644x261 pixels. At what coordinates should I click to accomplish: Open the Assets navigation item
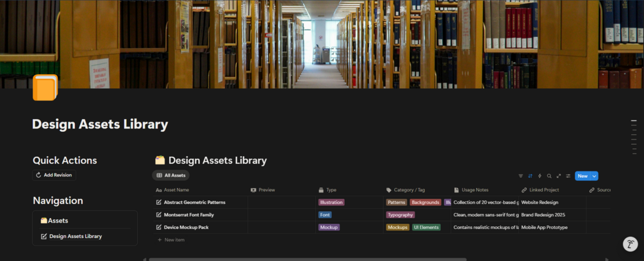(54, 221)
